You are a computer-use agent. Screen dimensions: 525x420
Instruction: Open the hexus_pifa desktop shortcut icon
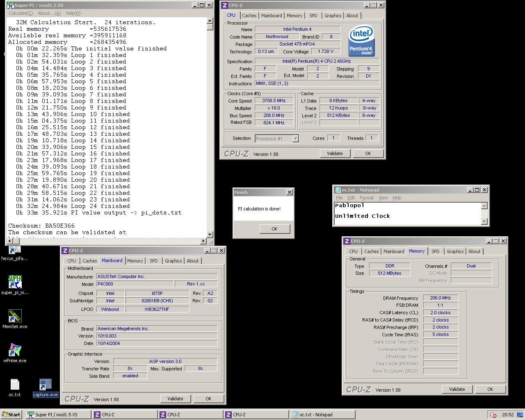(14, 250)
